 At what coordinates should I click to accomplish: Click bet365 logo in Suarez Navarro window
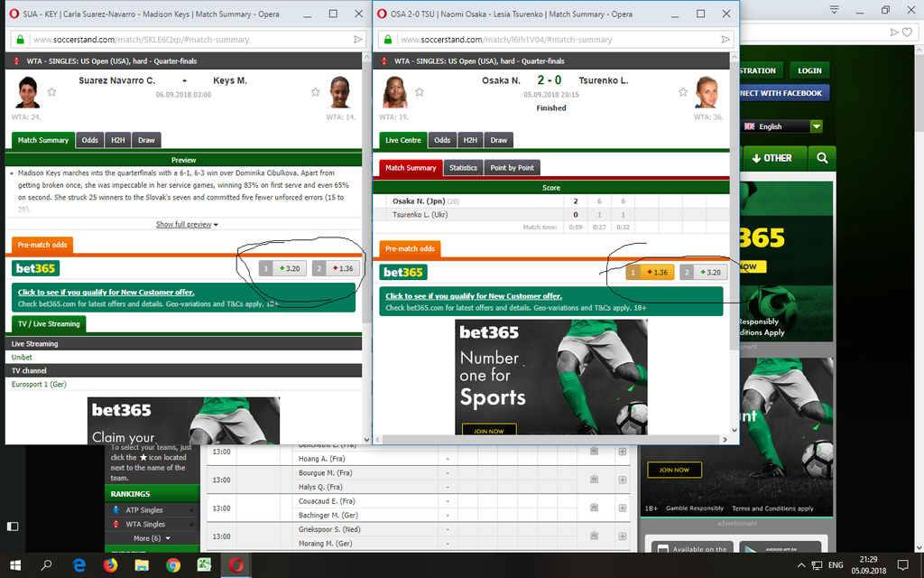pos(35,268)
